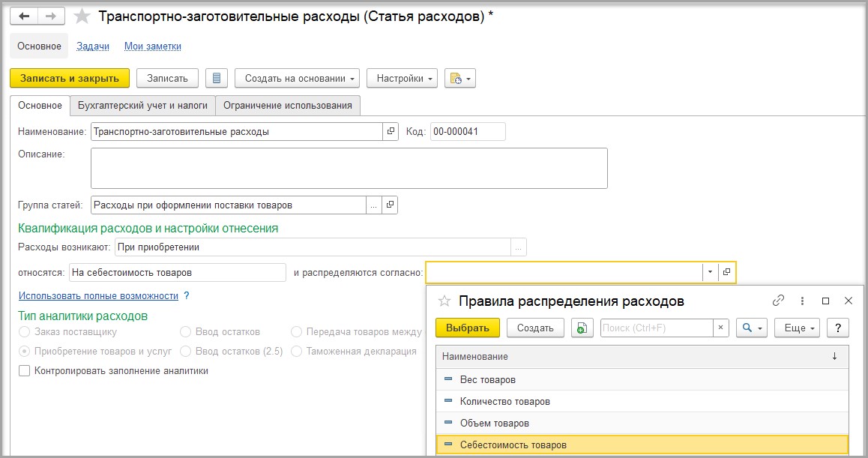Open the Группа статей item icon
868x458 pixels.
point(390,205)
